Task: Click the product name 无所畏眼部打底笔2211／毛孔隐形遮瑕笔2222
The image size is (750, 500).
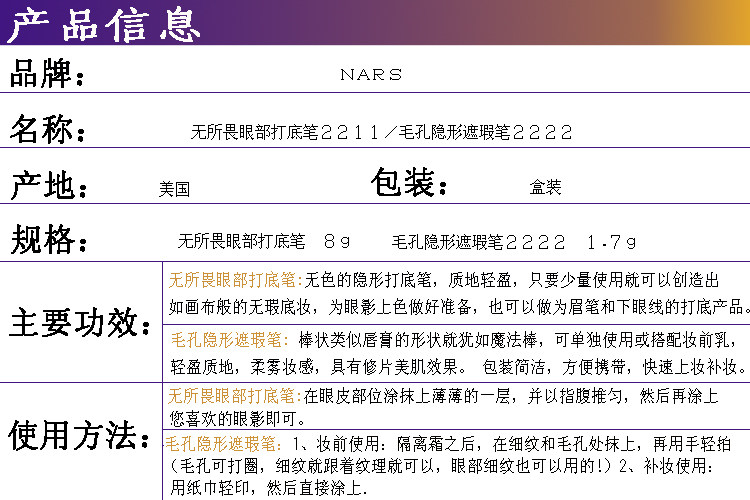Action: coord(381,132)
